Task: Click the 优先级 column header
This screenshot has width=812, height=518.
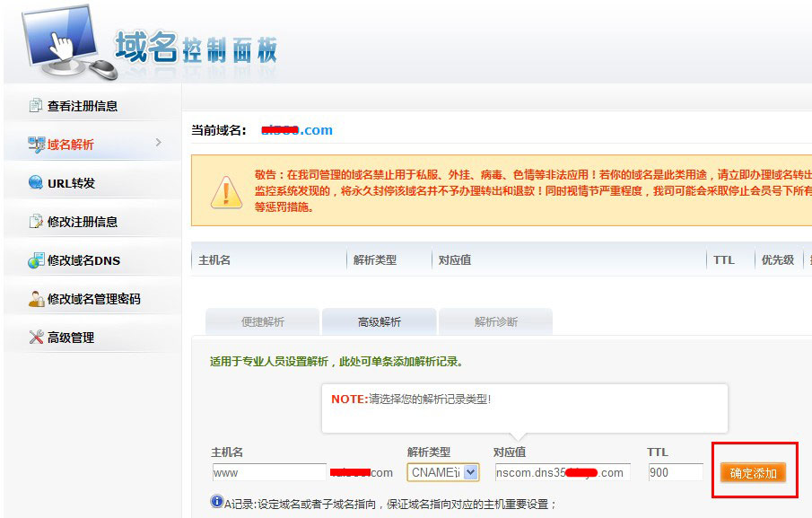Action: 777,260
